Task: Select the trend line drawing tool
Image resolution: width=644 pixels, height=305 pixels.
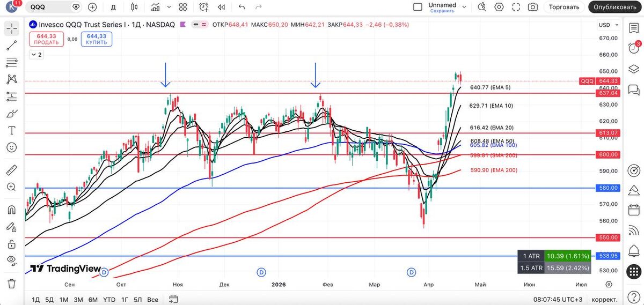Action: (x=11, y=46)
